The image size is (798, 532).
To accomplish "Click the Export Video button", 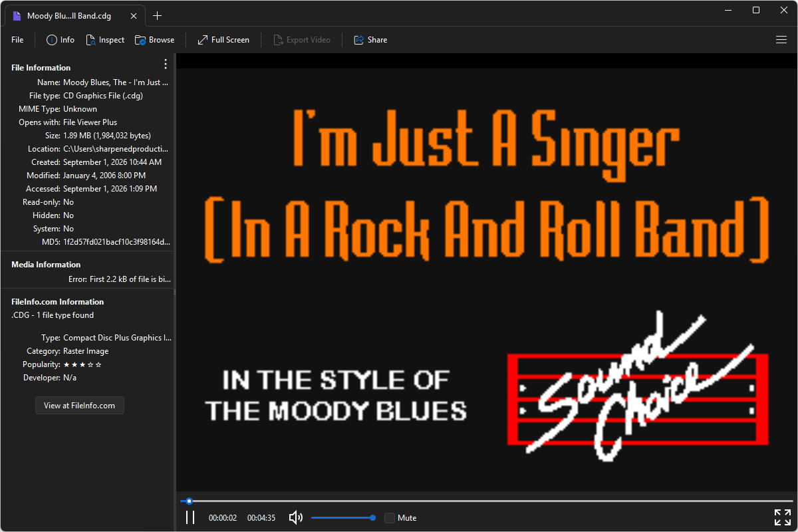I will pyautogui.click(x=302, y=40).
